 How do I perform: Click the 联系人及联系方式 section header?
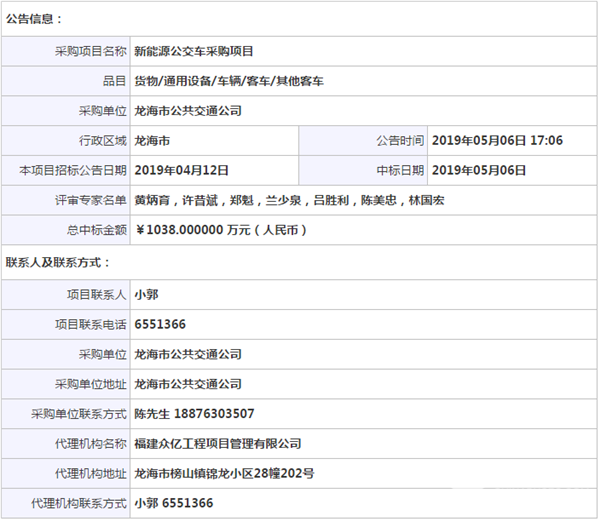point(58,263)
